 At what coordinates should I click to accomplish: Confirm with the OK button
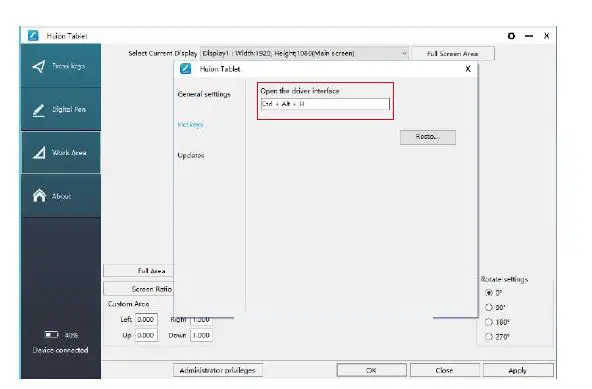coord(372,370)
